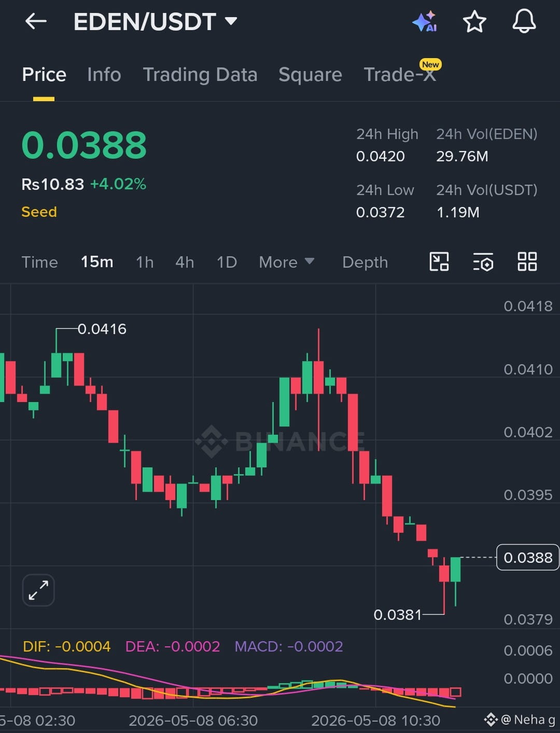The height and width of the screenshot is (733, 560).
Task: Open the picture-in-picture chart icon
Action: (439, 261)
